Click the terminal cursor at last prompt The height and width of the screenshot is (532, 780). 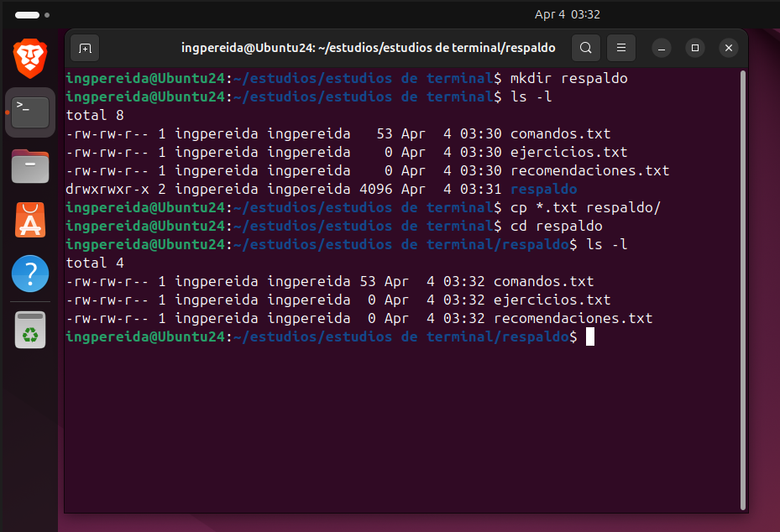point(590,336)
